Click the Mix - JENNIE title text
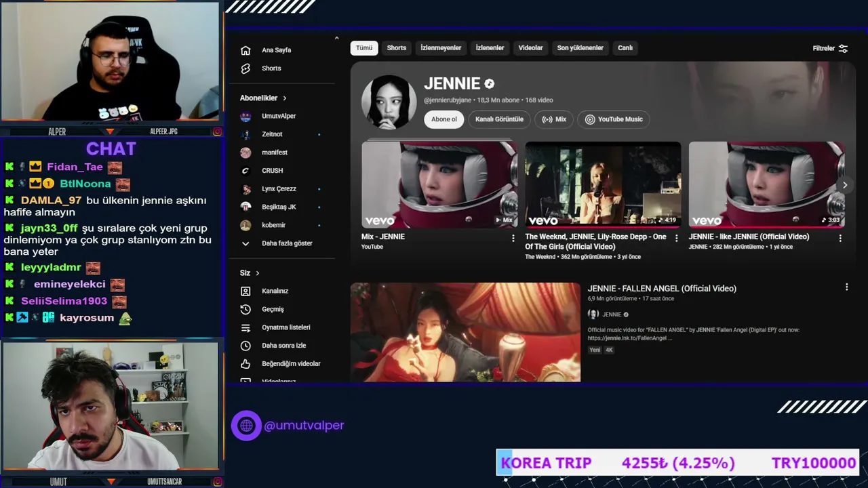 coord(383,237)
